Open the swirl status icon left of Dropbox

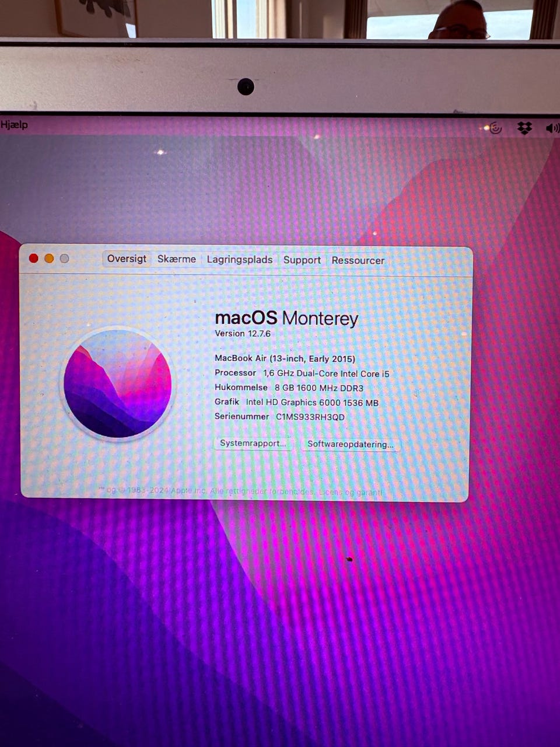[495, 128]
